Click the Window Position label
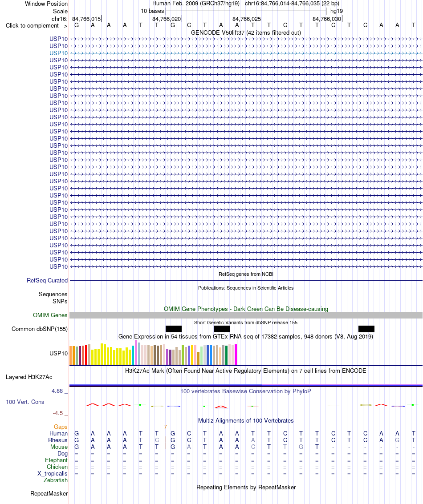The height and width of the screenshot is (504, 423). [46, 4]
